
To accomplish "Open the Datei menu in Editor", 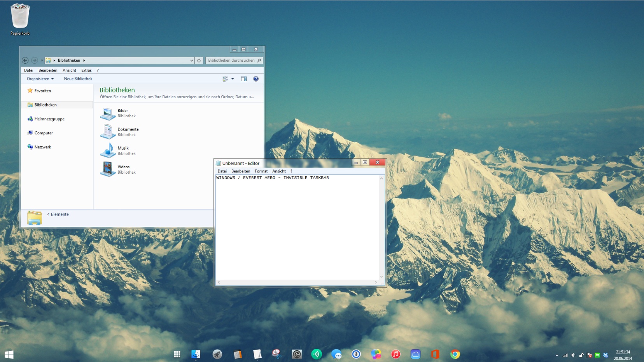I will coord(222,171).
